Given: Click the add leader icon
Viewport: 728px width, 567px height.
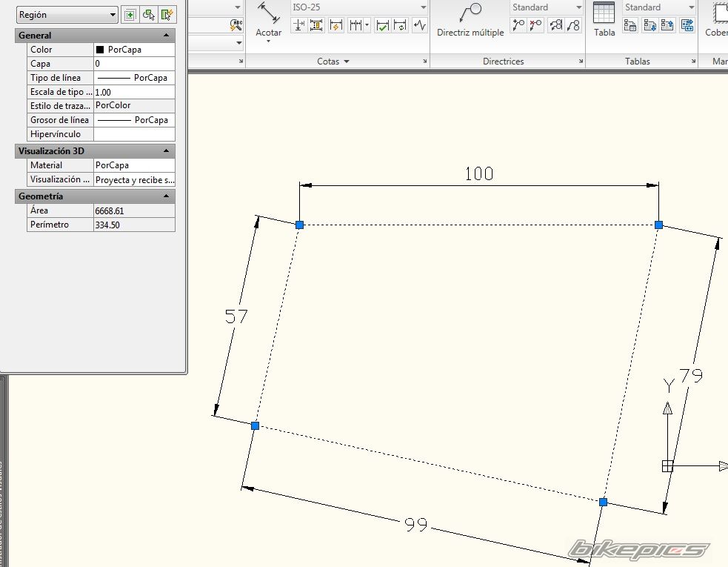Looking at the screenshot, I should [518, 25].
